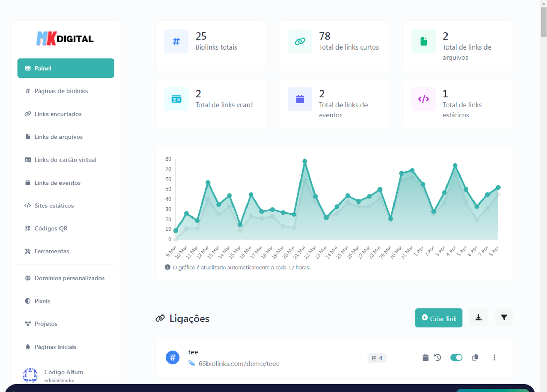Click the duplicate icon for tee link
Screen dimensions: 547x392
[475, 358]
